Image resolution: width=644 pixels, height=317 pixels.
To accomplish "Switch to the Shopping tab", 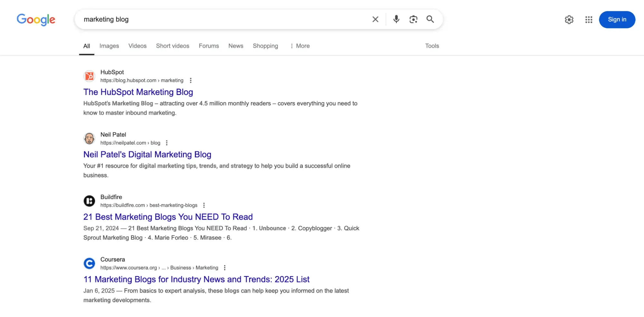I will [x=265, y=46].
